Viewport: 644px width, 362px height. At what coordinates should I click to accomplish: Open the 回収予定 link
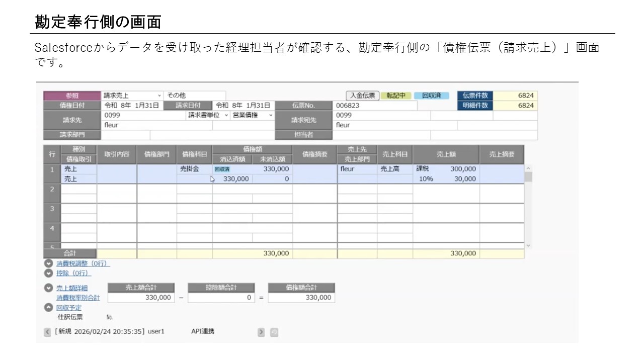(69, 307)
